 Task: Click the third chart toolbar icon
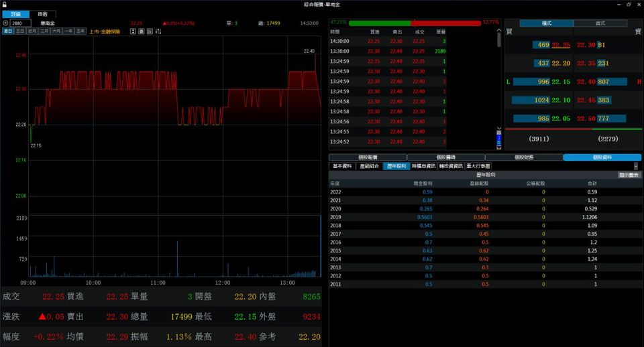(150, 31)
